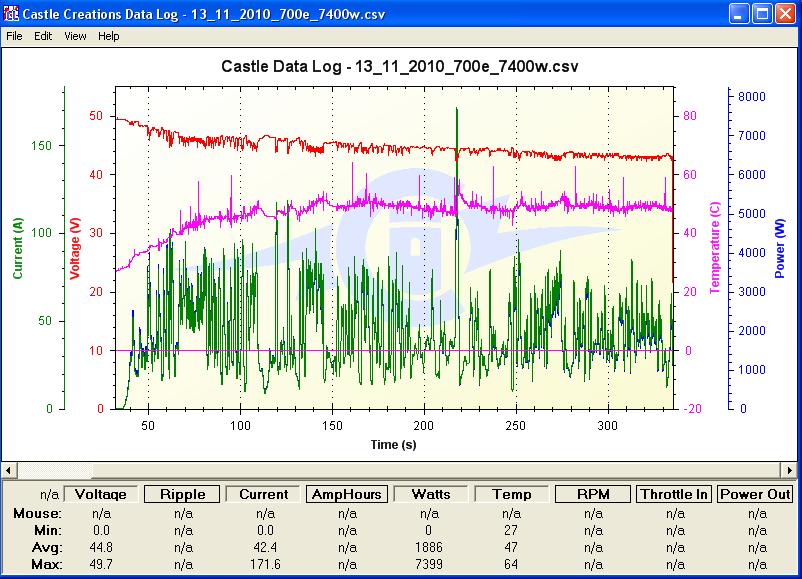This screenshot has width=802, height=579.
Task: Click average temp value 47
Action: (x=511, y=548)
